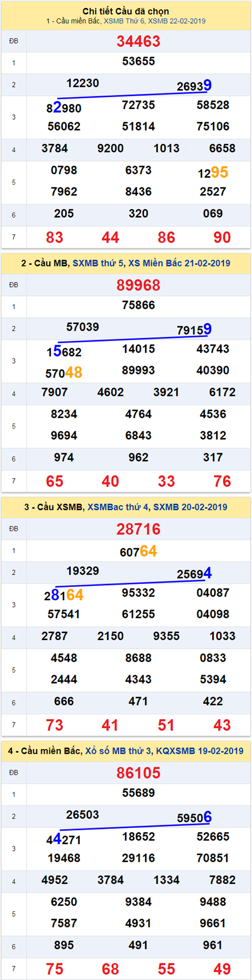The image size is (252, 980).
Task: Click red seventh prize number 68
Action: coord(111,969)
